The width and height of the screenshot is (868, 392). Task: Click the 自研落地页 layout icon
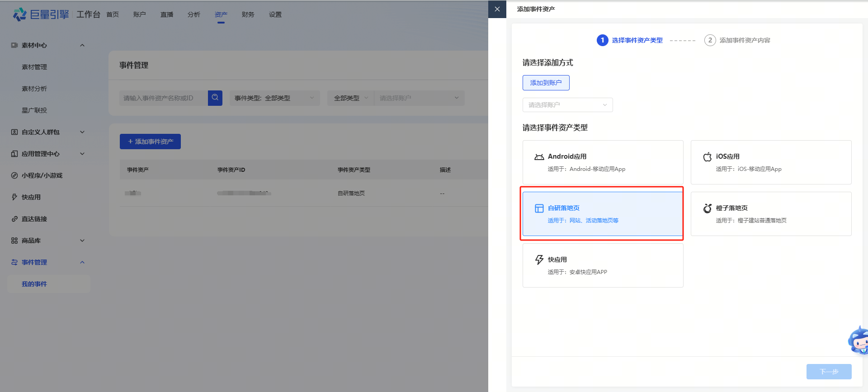[539, 208]
